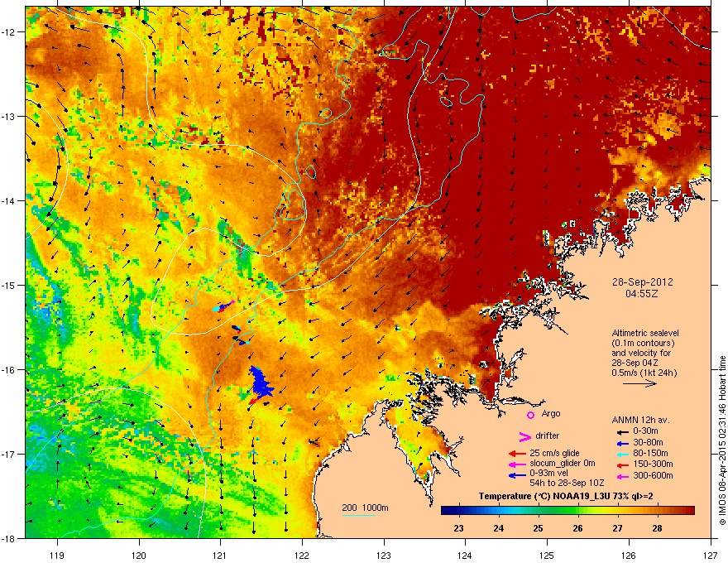Click the '150-300m' depth label
Viewport: 728px width, 563px height.
tap(653, 464)
